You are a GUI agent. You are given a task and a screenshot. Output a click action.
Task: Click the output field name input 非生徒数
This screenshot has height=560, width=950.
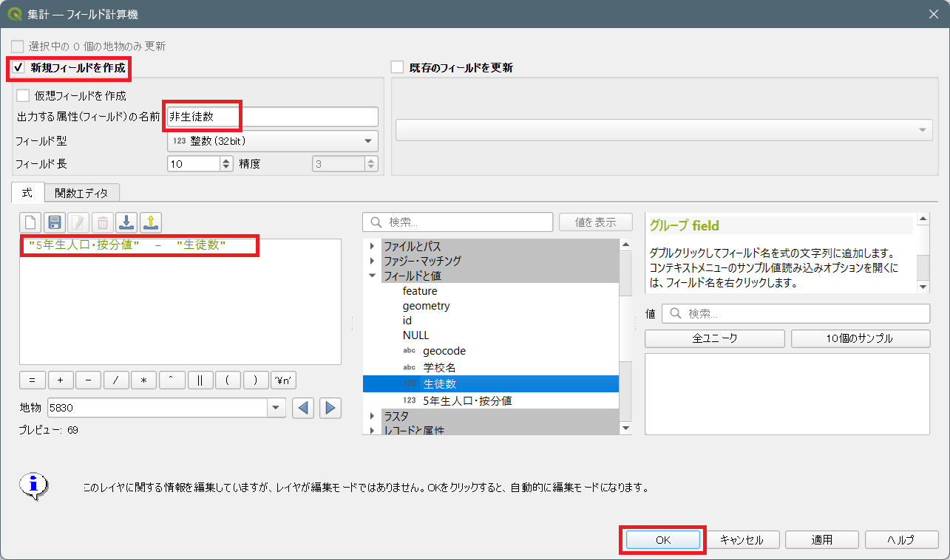coord(273,117)
